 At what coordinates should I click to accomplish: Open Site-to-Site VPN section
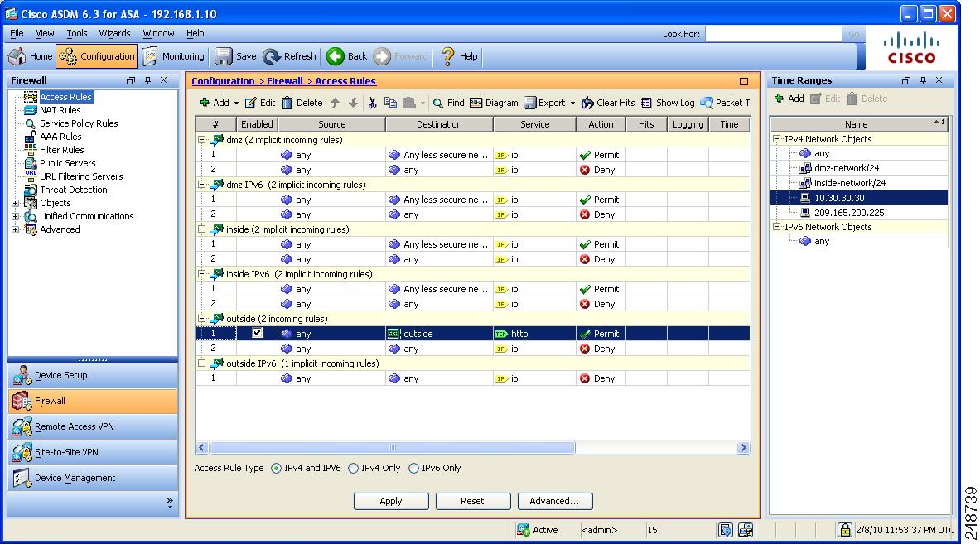[93, 452]
